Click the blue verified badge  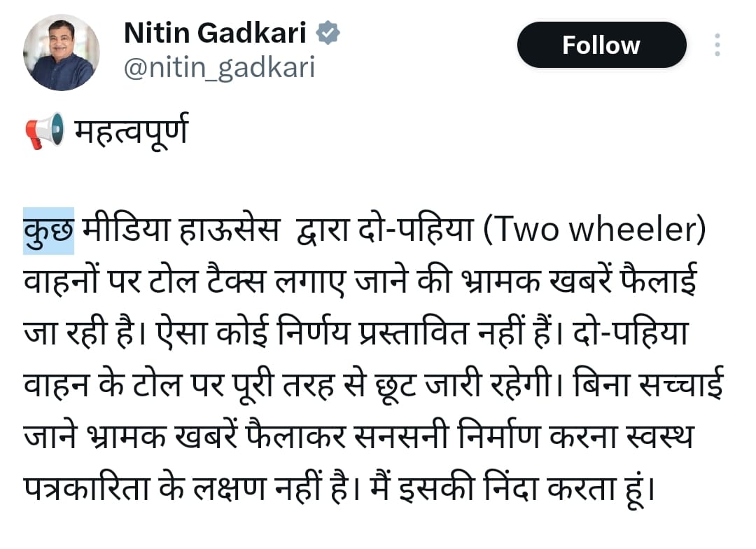point(329,32)
